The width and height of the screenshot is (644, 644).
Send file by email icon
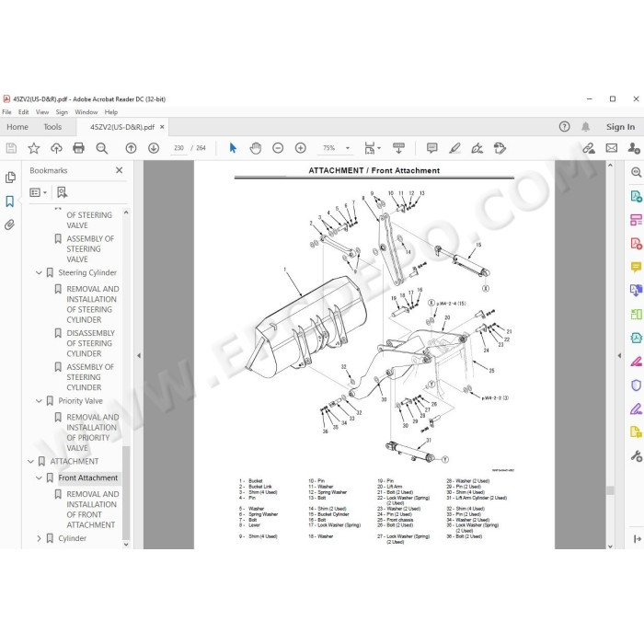612,148
